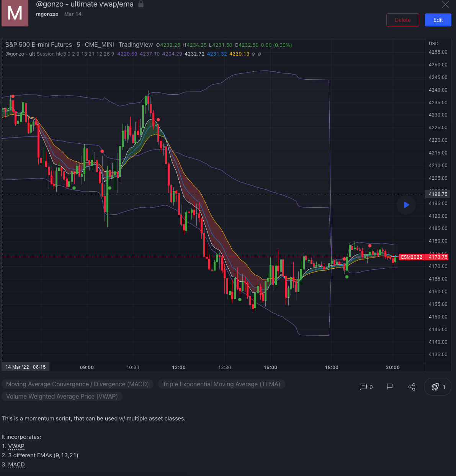Boost the script with rocket button

[x=438, y=387]
